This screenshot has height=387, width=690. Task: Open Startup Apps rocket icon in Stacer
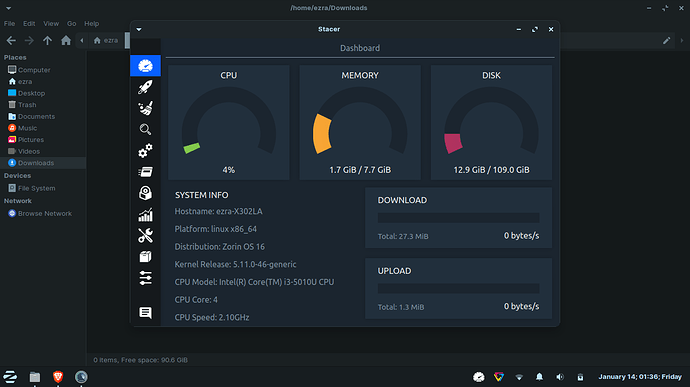coord(145,87)
